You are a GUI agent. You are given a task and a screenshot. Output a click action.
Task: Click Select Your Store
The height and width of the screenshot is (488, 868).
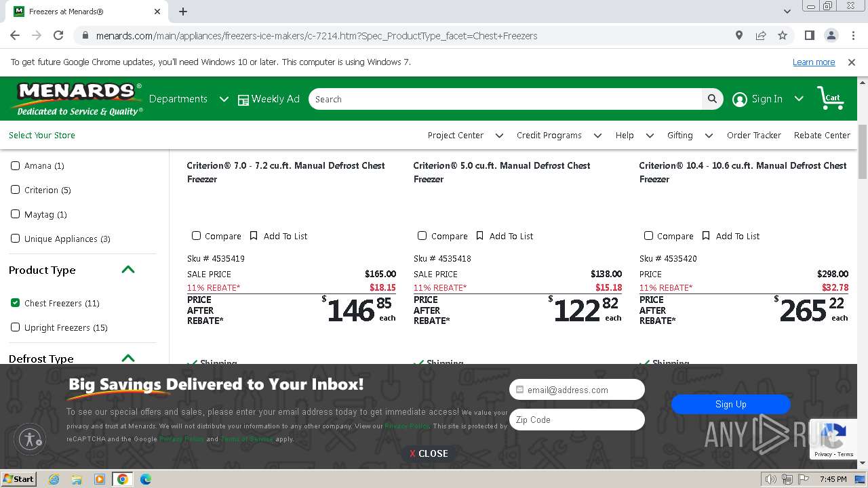coord(42,135)
